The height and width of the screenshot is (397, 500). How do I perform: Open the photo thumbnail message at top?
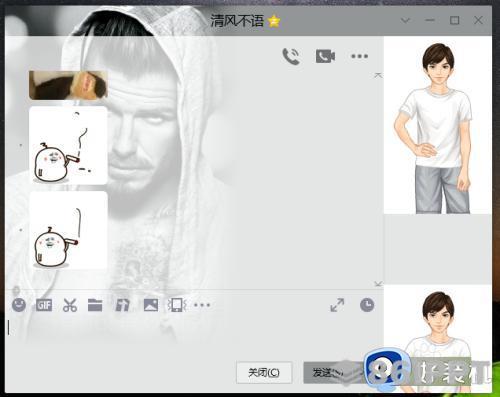click(x=68, y=85)
